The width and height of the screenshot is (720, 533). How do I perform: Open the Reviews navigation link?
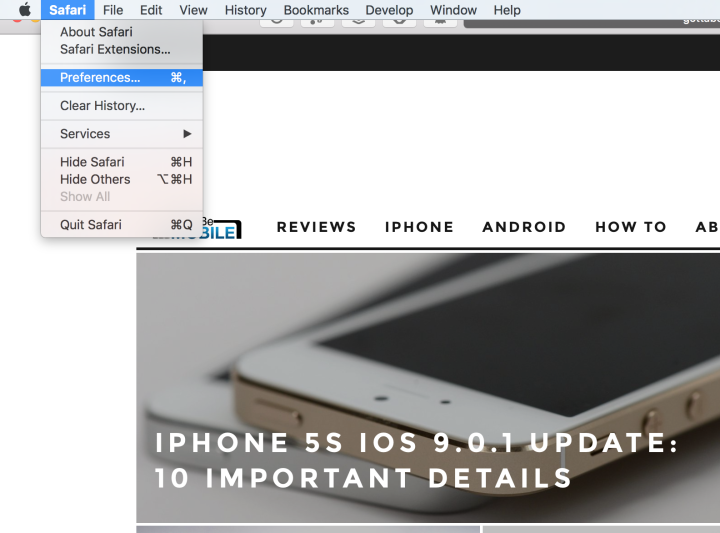click(316, 227)
